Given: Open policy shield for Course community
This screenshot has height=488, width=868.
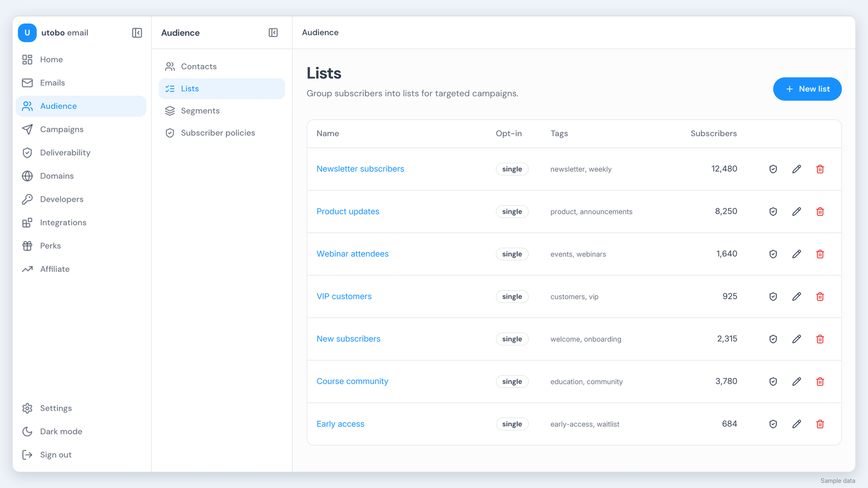Looking at the screenshot, I should [773, 382].
